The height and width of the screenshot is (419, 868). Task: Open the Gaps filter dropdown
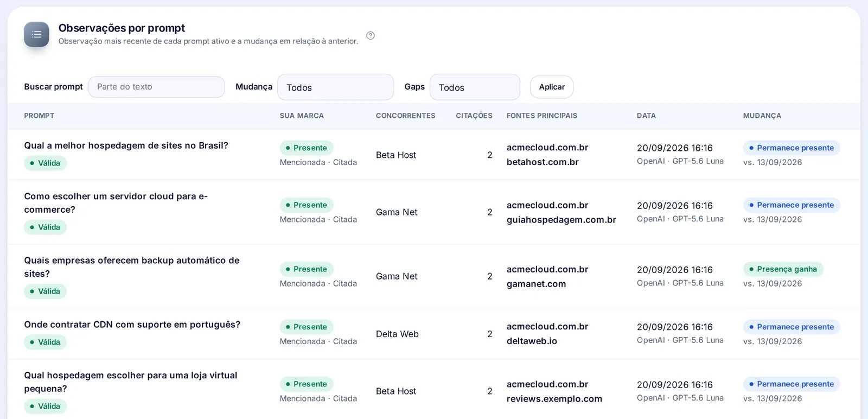coord(475,87)
